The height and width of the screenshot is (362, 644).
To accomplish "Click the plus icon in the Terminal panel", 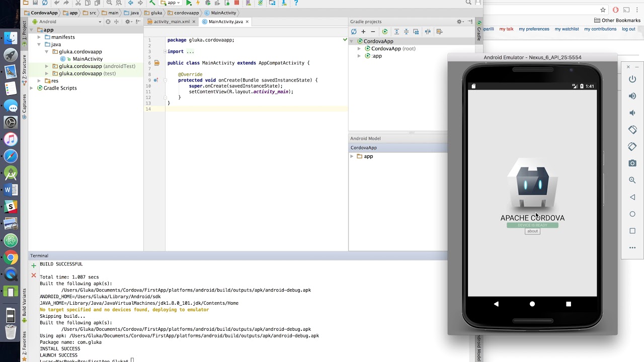I will (x=34, y=265).
